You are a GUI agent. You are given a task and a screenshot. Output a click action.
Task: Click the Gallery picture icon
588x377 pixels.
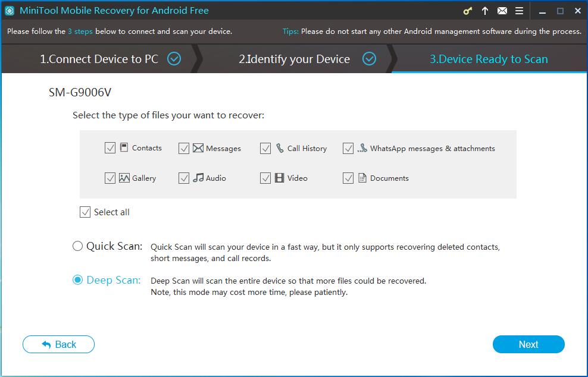coord(124,178)
